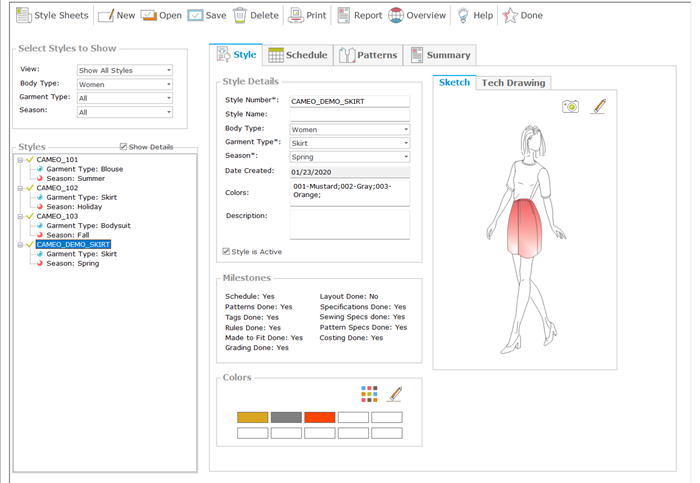Open the Report tool
This screenshot has width=700, height=483.
click(x=360, y=15)
